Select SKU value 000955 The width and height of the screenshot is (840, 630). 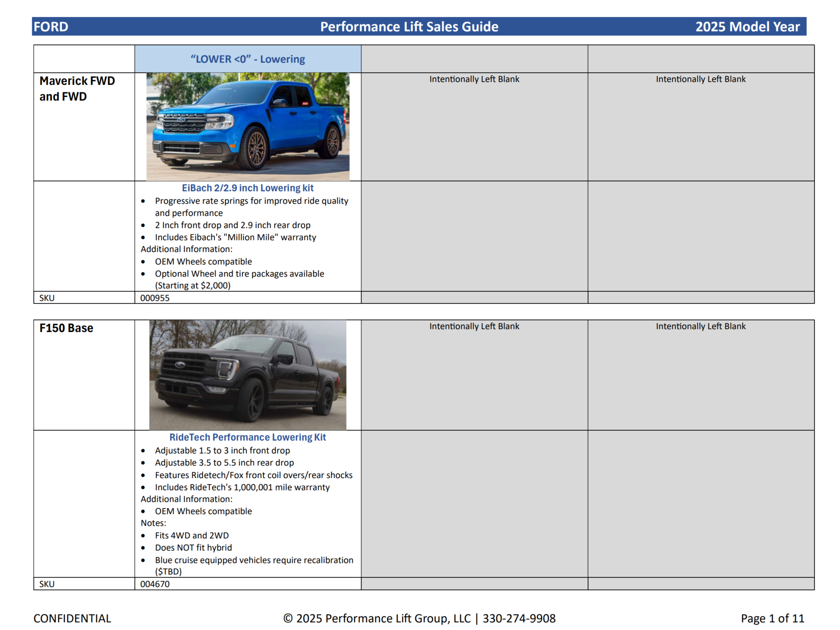point(155,298)
